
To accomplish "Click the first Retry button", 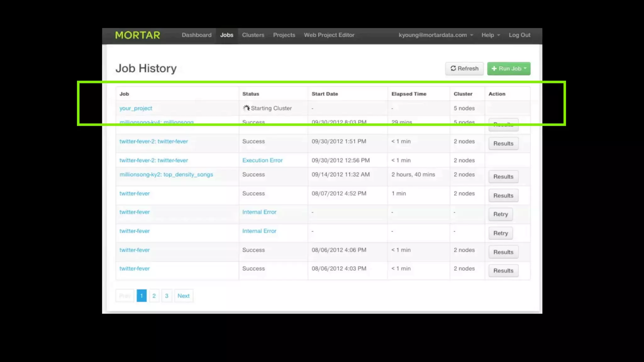I will (x=500, y=214).
